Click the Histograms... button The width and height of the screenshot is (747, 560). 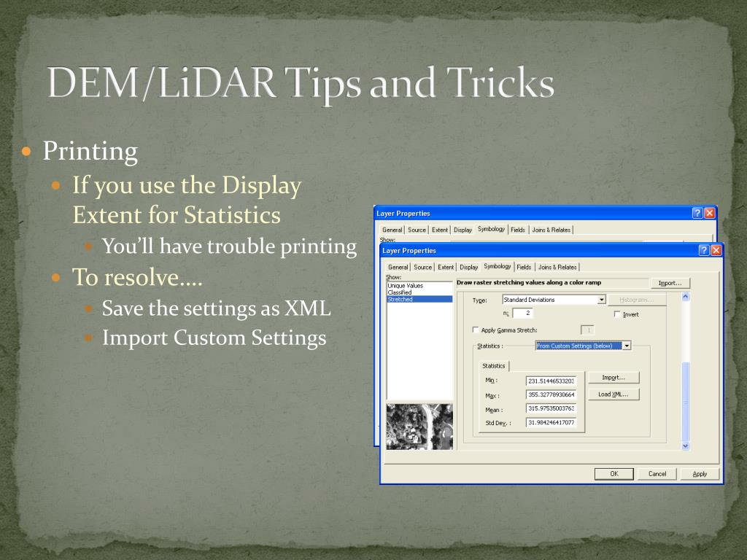tap(636, 300)
